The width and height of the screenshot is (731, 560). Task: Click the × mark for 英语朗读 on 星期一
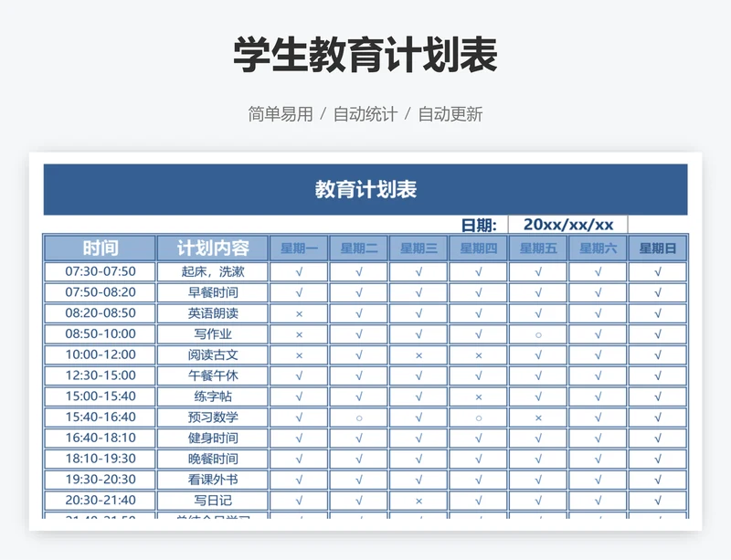point(300,314)
